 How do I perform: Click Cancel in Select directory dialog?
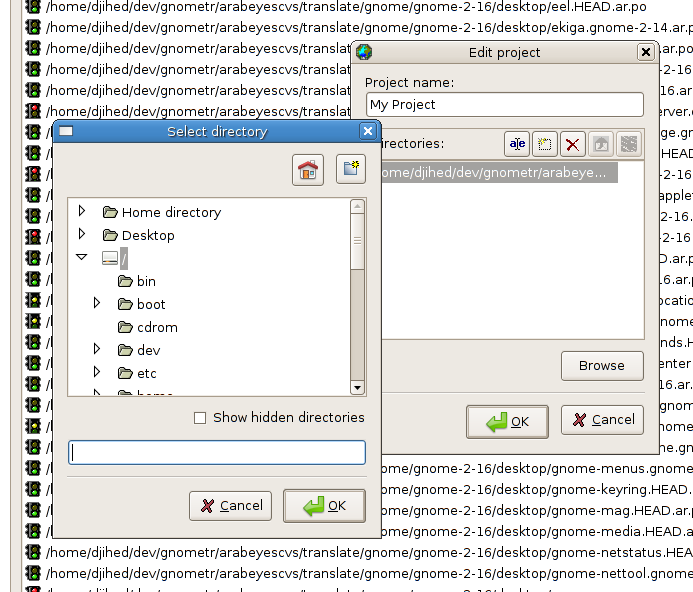230,506
